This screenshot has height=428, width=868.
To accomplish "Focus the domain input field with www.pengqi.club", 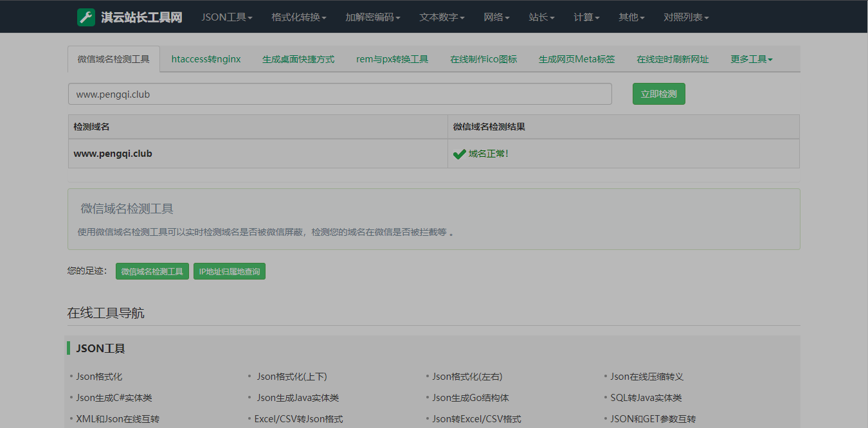I will tap(340, 94).
